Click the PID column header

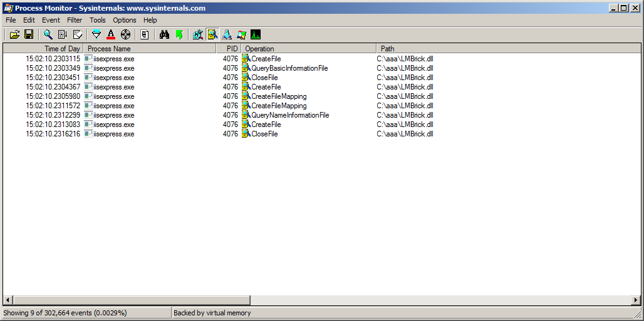pos(229,48)
